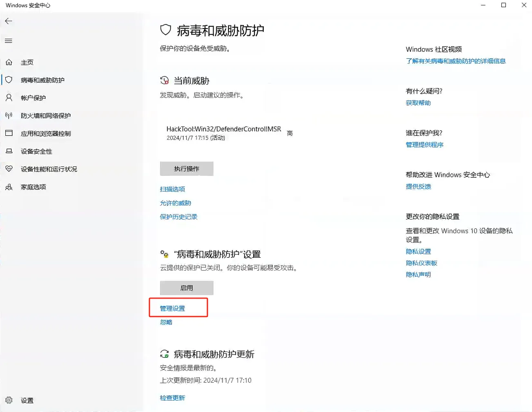Viewport: 532px width, 412px height.
Task: Select the HackTool:Win32/DefenderControl!MSR threat entry
Action: 224,129
